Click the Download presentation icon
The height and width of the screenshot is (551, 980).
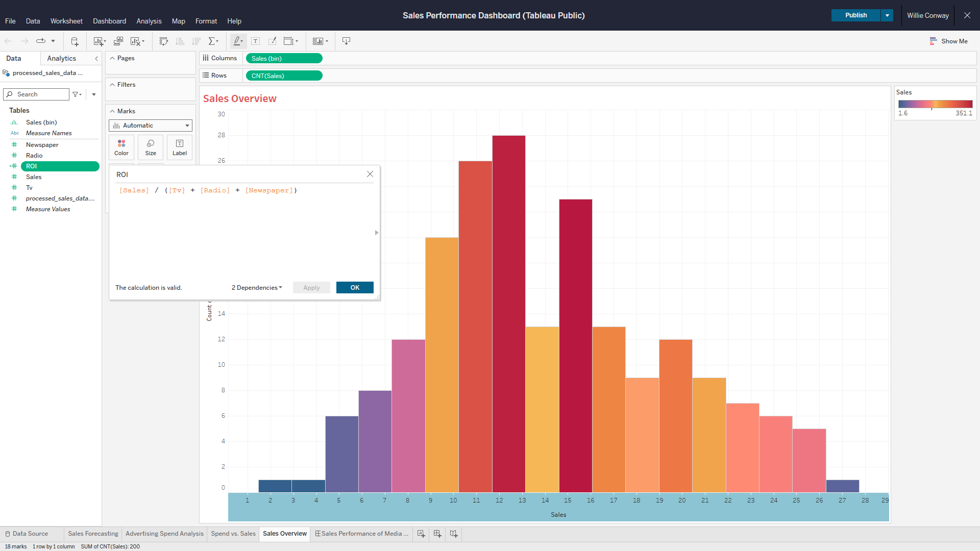coord(346,41)
